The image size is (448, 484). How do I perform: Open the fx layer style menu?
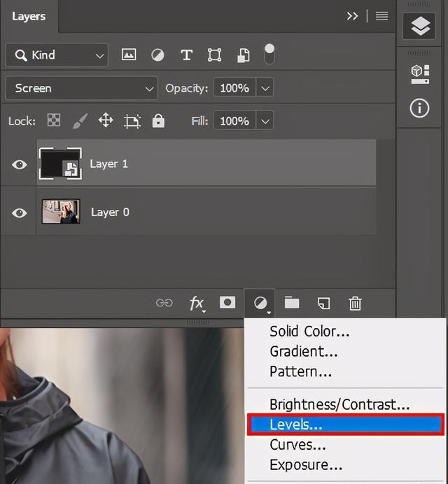tap(197, 304)
